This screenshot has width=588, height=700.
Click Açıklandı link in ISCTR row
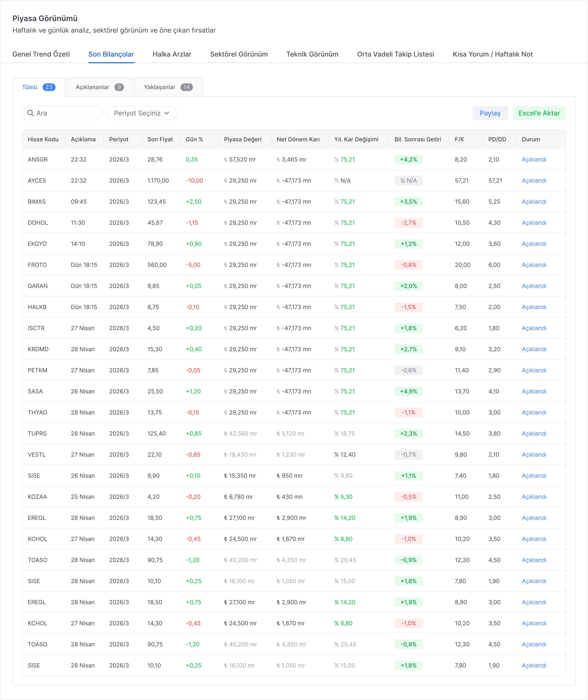pyautogui.click(x=534, y=328)
